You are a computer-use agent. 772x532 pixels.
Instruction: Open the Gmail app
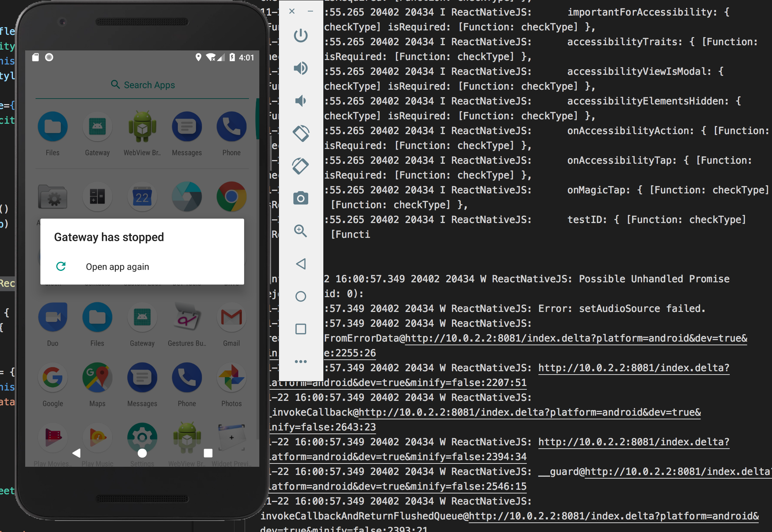(232, 325)
